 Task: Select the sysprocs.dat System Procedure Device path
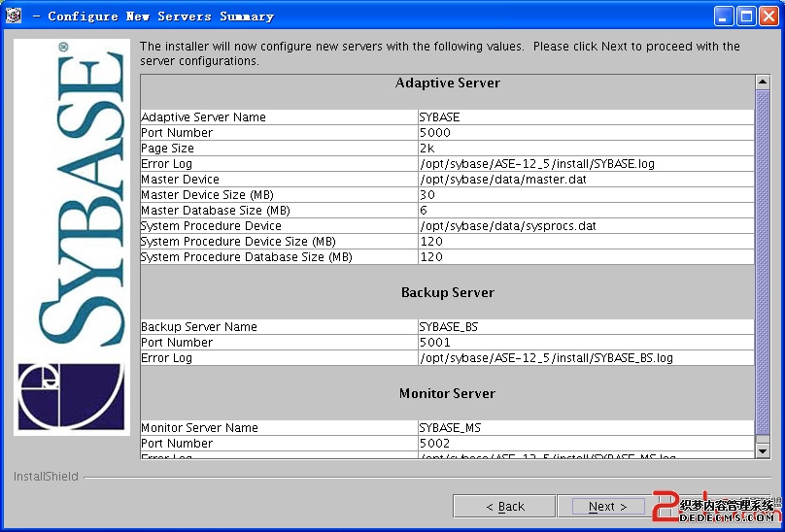pyautogui.click(x=507, y=226)
